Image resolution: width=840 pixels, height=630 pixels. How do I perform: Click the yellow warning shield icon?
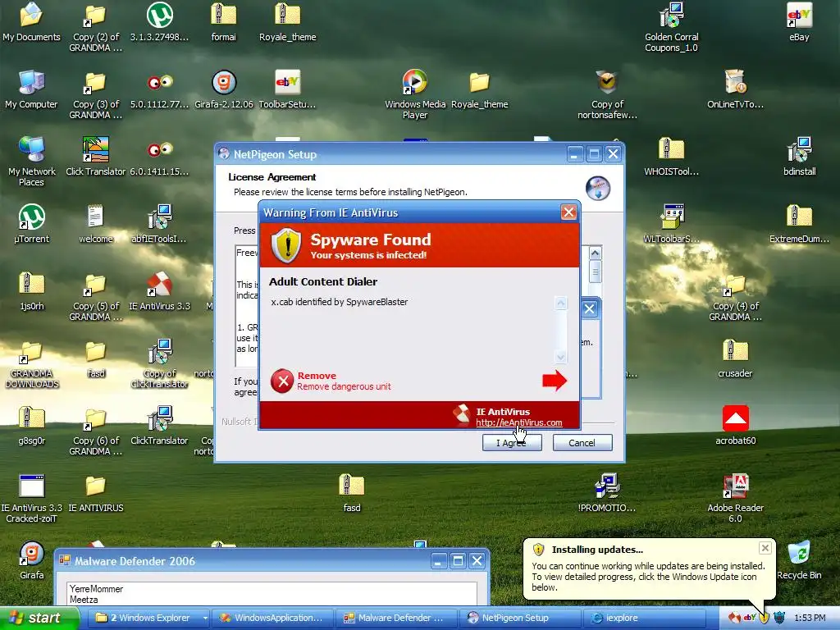click(286, 245)
